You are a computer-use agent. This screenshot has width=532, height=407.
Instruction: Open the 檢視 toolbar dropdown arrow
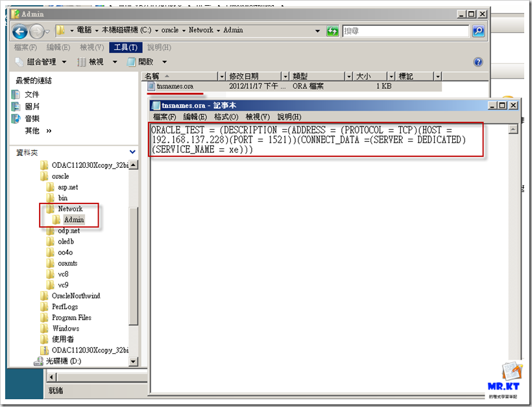tap(115, 62)
